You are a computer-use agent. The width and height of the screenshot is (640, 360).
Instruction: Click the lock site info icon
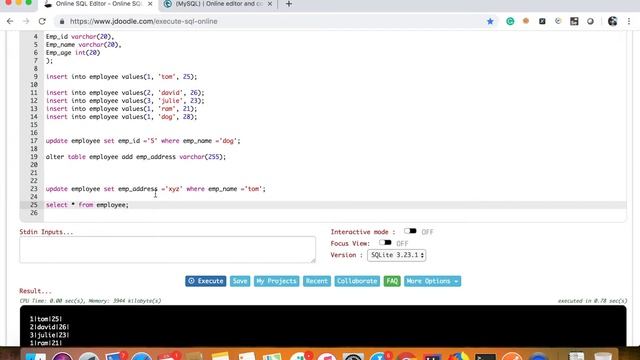[62, 21]
